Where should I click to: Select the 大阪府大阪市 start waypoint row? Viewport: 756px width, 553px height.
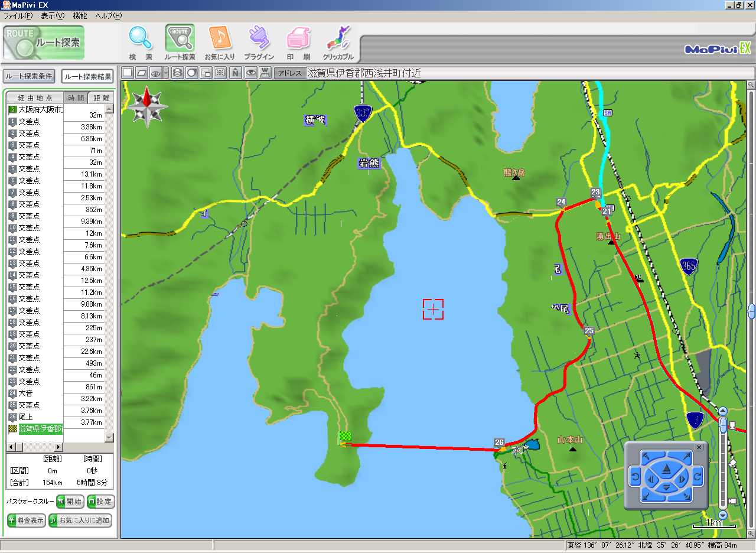[35, 109]
